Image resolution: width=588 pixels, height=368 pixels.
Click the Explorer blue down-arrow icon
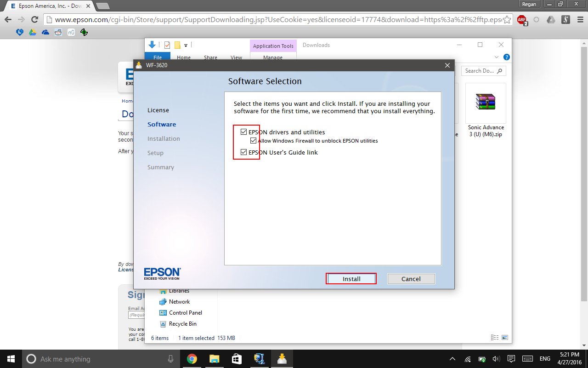152,45
